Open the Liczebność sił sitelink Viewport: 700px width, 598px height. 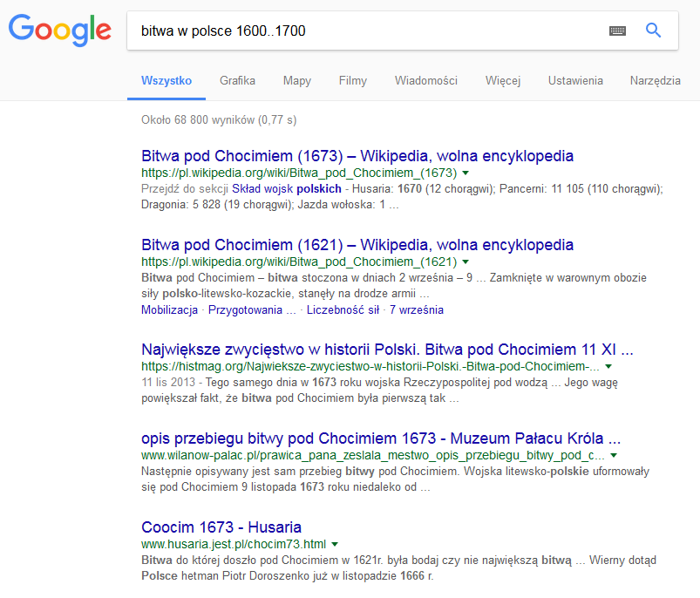point(343,309)
